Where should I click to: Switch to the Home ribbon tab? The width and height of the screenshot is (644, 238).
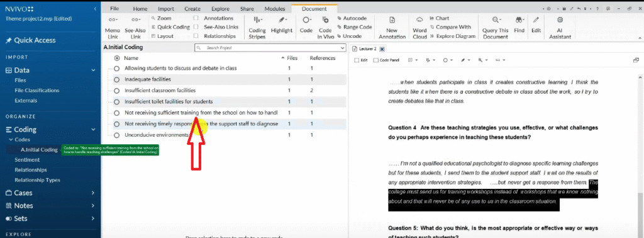tap(140, 9)
